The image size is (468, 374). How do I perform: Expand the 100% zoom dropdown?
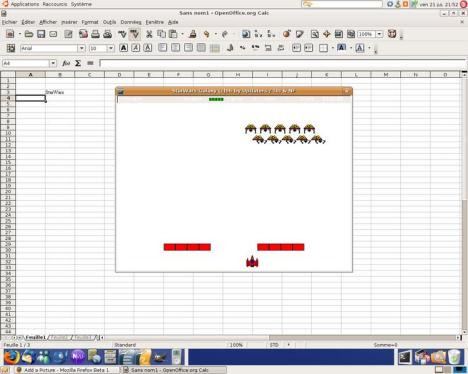(379, 34)
